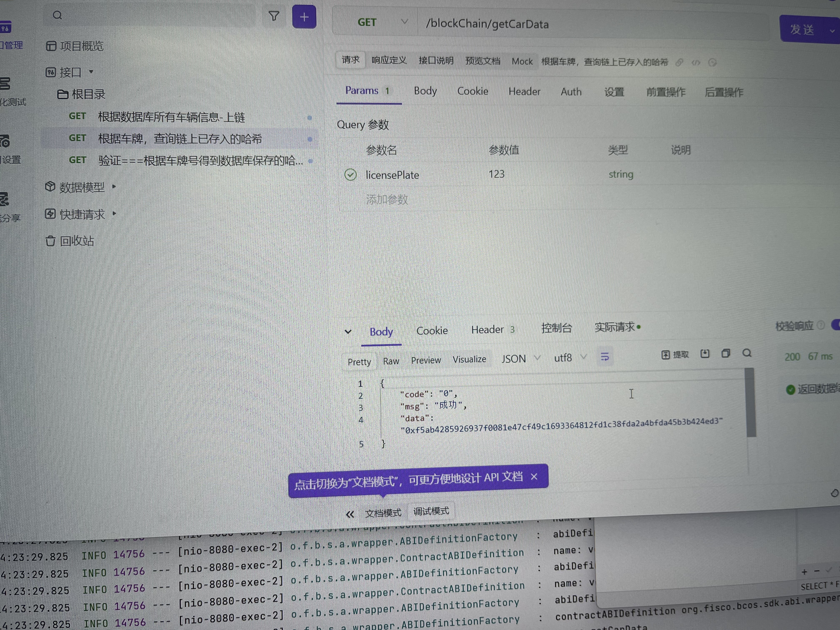
Task: Switch to the 文档模式 mode
Action: 383,513
